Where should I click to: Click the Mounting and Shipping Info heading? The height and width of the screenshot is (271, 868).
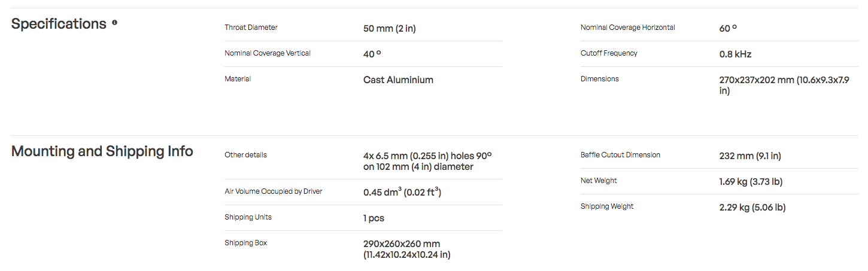click(x=102, y=151)
